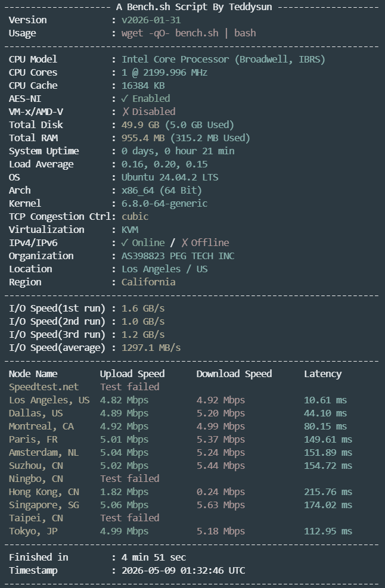Click the kernel 6.8.0-64-generic value

tap(164, 204)
